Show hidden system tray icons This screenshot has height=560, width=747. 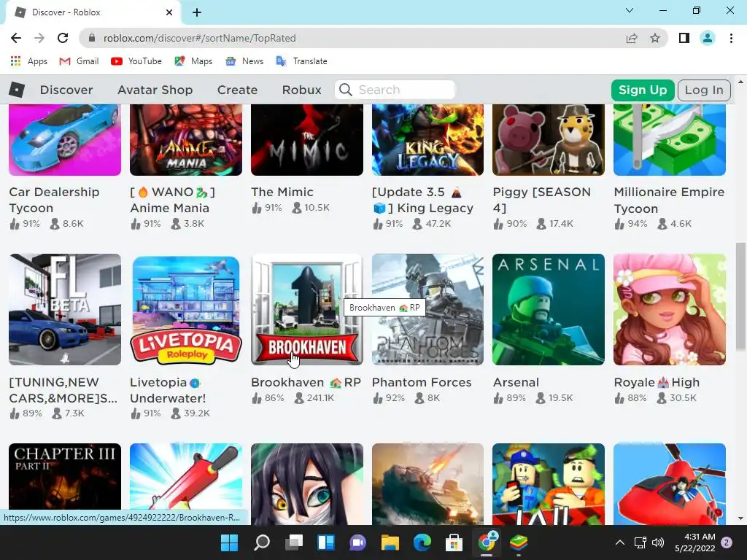click(x=620, y=542)
